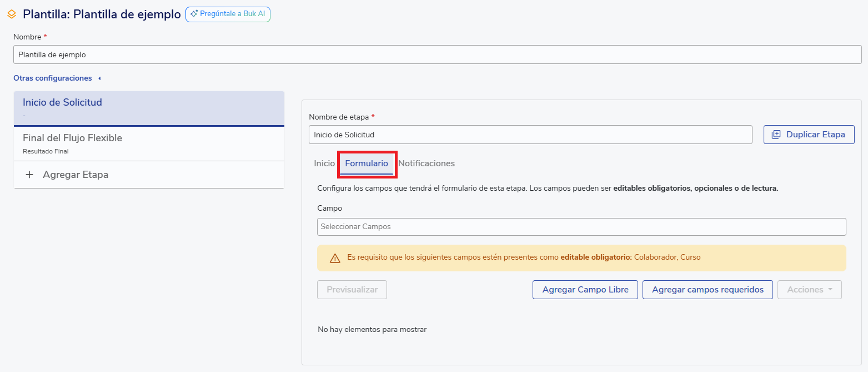Click the copy icon in Duplicar Etapa
This screenshot has width=868, height=372.
point(776,135)
